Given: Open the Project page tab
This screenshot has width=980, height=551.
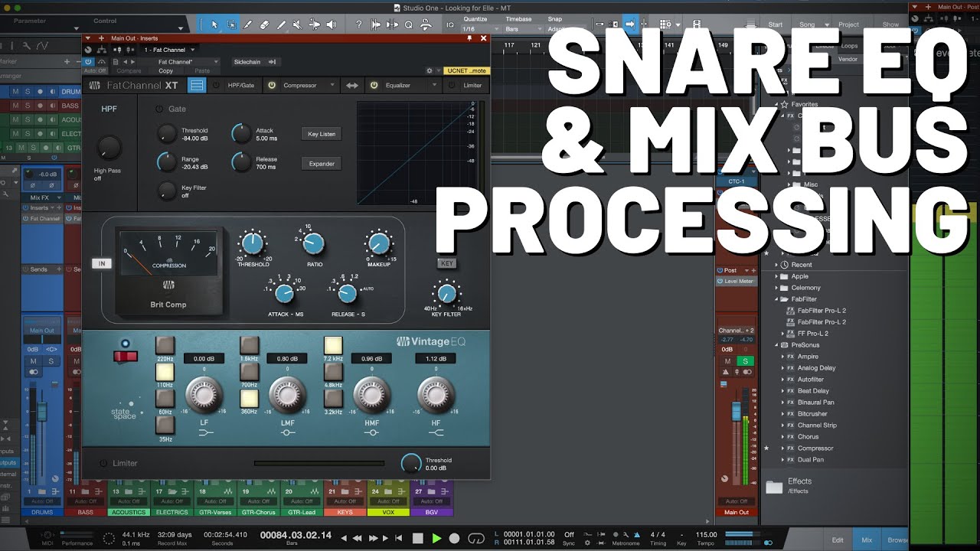Looking at the screenshot, I should click(848, 24).
